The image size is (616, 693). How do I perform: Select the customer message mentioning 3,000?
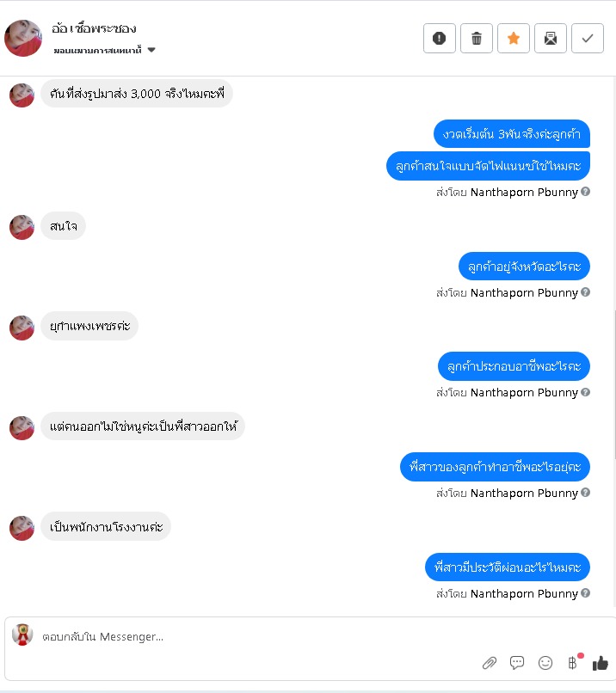(137, 94)
